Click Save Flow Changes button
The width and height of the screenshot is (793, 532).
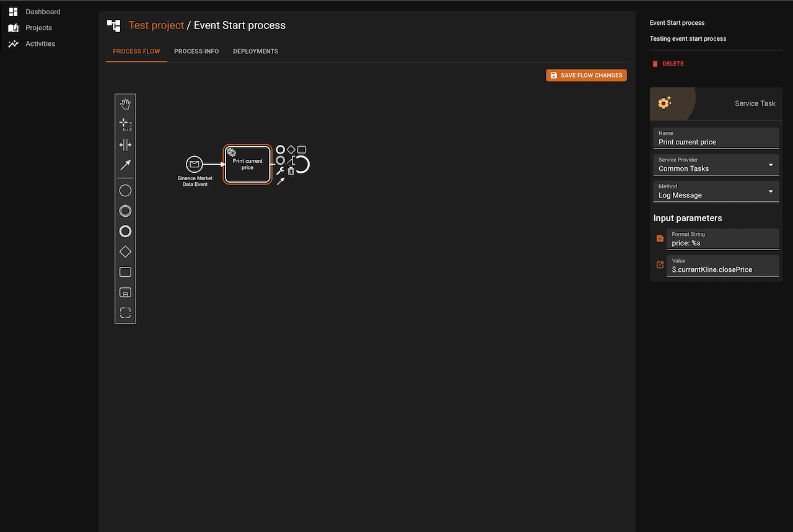tap(586, 76)
